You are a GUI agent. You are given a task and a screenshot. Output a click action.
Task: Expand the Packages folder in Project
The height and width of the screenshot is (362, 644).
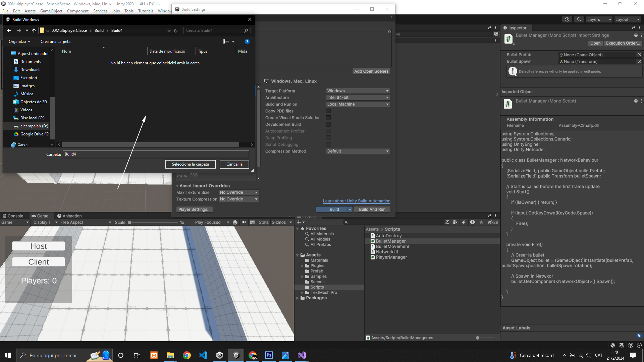coord(298,298)
